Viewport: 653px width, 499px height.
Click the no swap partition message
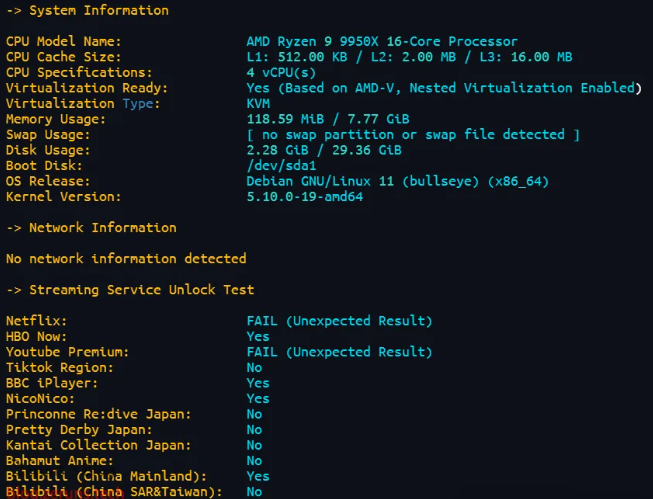413,135
